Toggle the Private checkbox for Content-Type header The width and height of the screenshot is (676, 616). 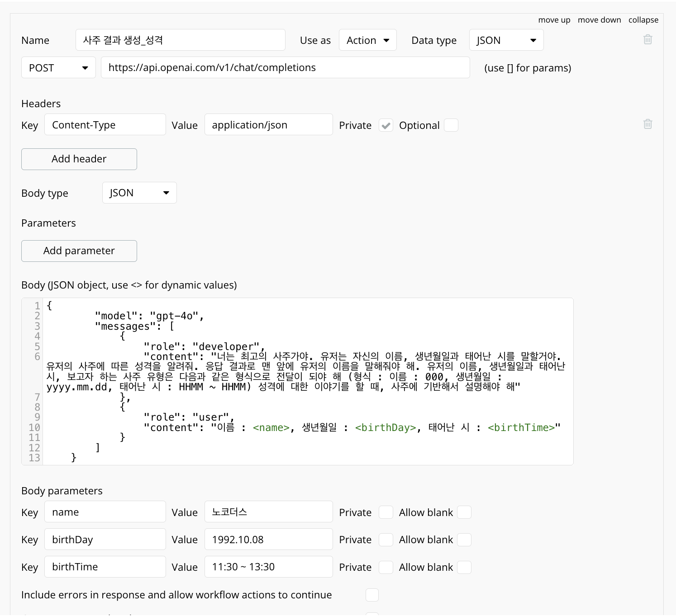point(386,125)
